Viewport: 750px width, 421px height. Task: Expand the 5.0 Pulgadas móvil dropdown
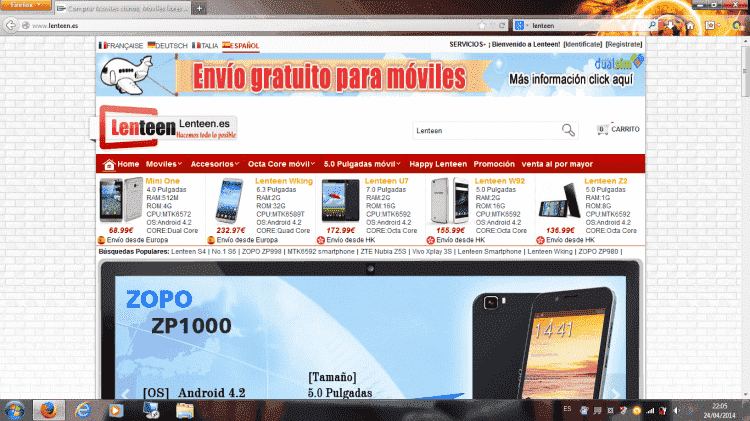tap(362, 164)
